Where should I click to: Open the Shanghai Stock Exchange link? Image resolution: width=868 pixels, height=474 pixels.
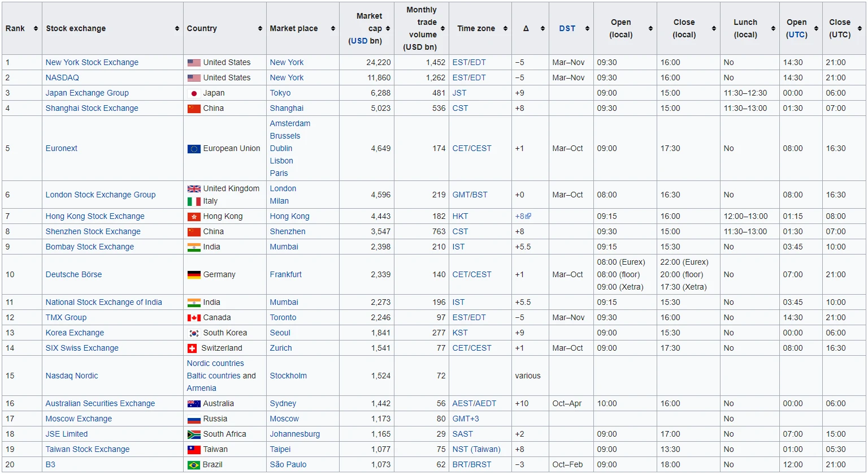click(x=92, y=108)
